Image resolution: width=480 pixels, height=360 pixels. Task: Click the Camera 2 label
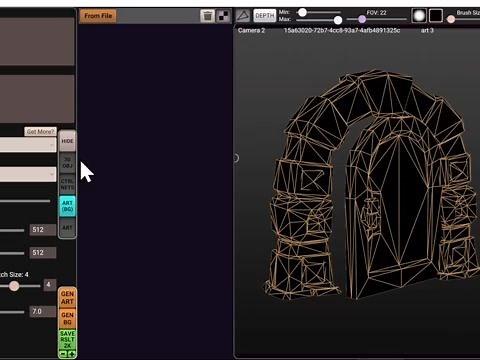251,30
